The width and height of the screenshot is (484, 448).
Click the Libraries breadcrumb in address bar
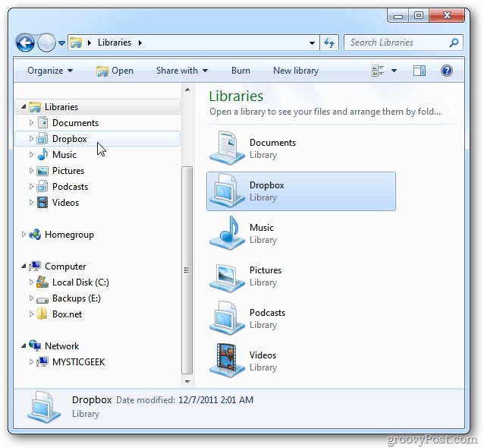(115, 43)
